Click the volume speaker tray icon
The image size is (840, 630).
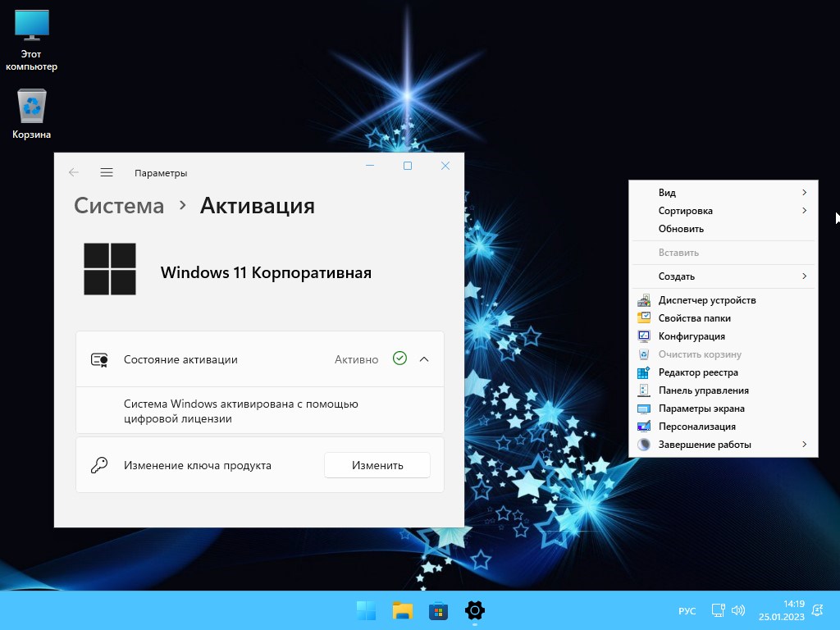click(738, 610)
